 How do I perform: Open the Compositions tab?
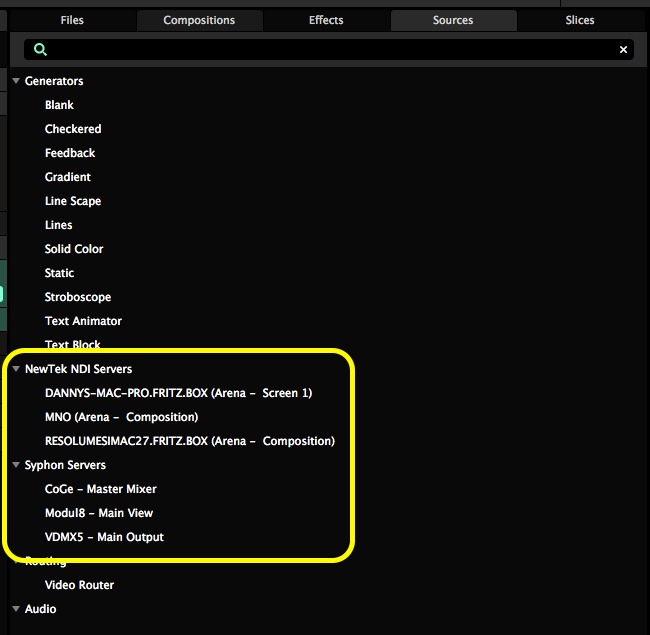[x=199, y=20]
